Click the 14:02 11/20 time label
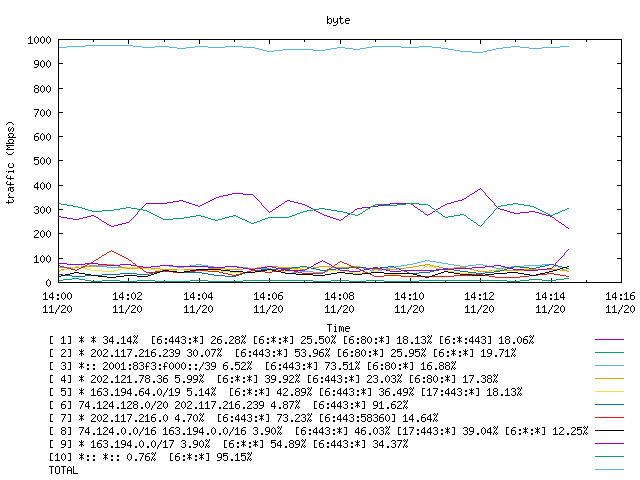 point(127,302)
